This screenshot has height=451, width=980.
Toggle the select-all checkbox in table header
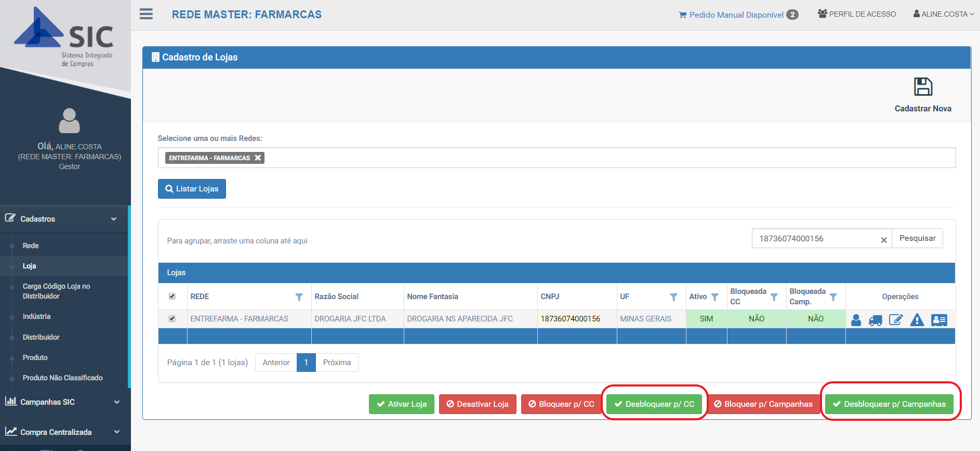[172, 297]
